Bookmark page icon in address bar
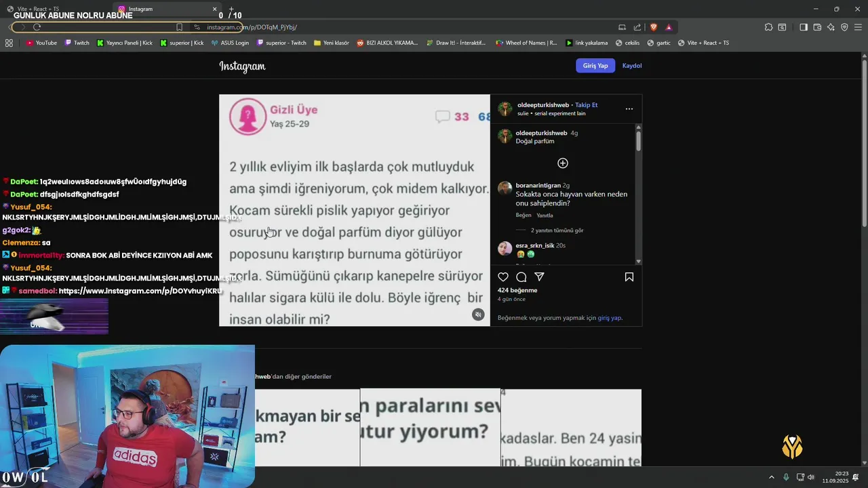The height and width of the screenshot is (488, 868). click(179, 27)
